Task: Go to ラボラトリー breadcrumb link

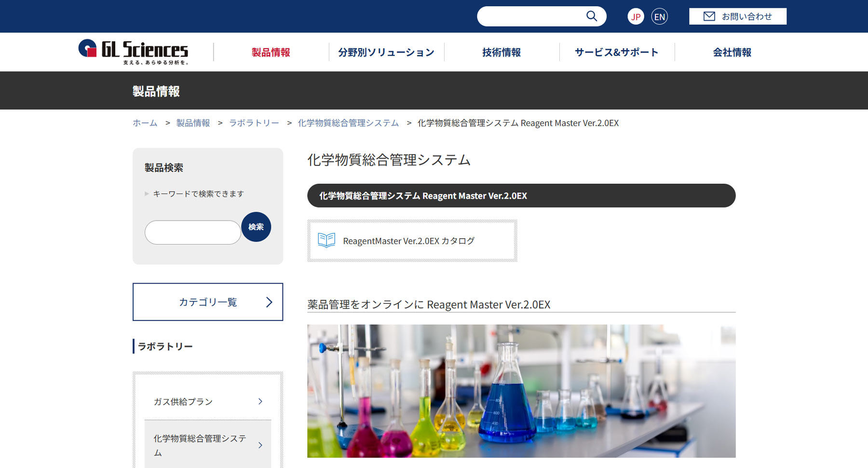Action: (254, 123)
